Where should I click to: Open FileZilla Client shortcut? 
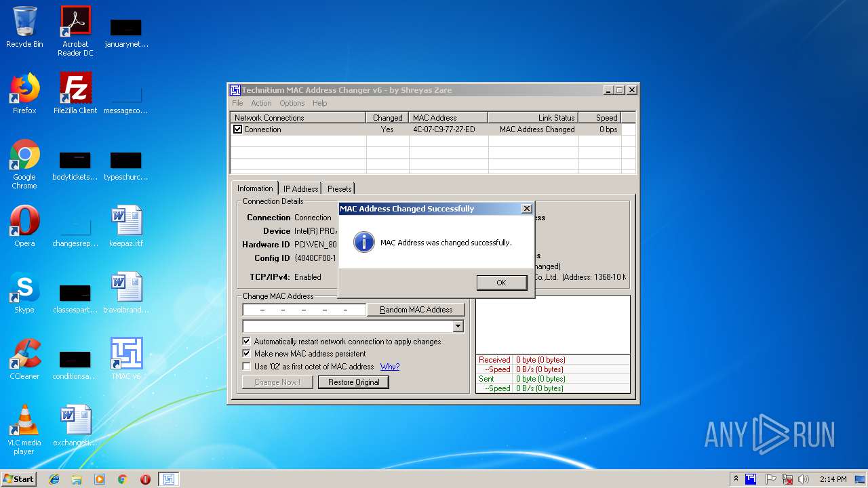click(x=75, y=94)
